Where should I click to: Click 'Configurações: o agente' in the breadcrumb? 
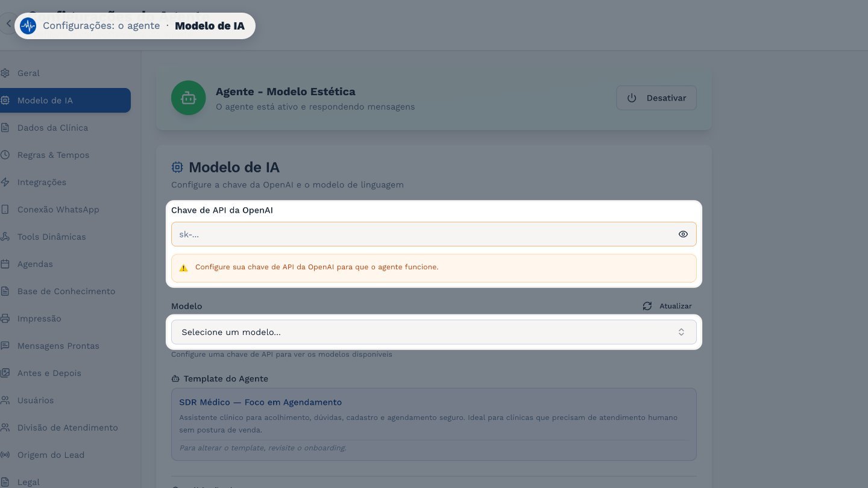tap(101, 26)
